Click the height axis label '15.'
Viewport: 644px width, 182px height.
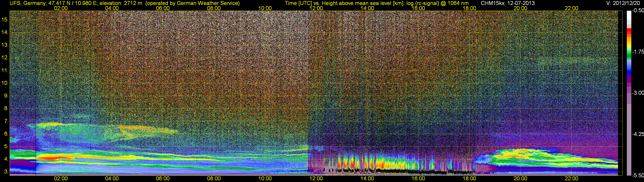pos(5,19)
